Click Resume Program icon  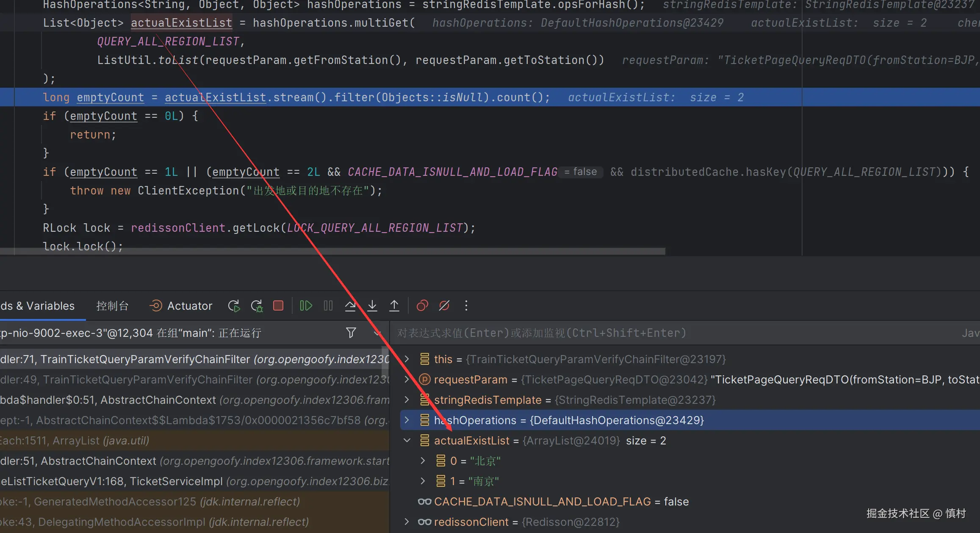click(306, 306)
